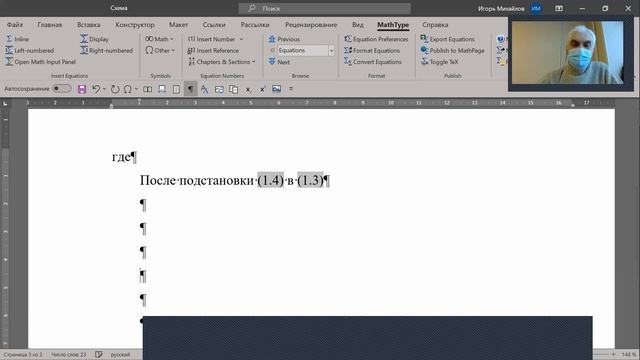
Task: Click Export Equations
Action: pyautogui.click(x=447, y=39)
